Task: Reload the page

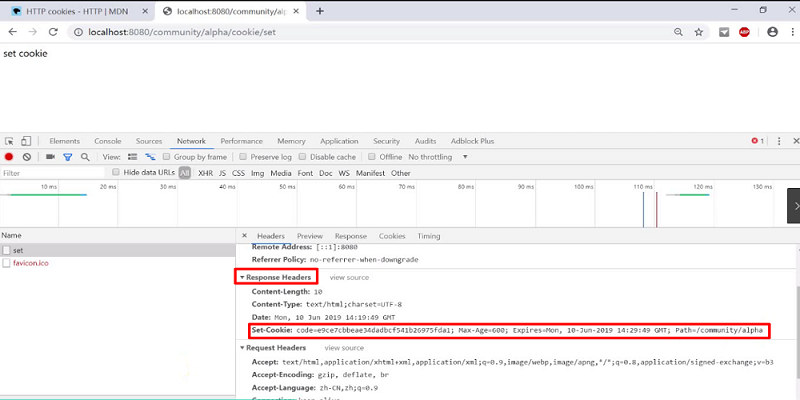Action: 53,32
